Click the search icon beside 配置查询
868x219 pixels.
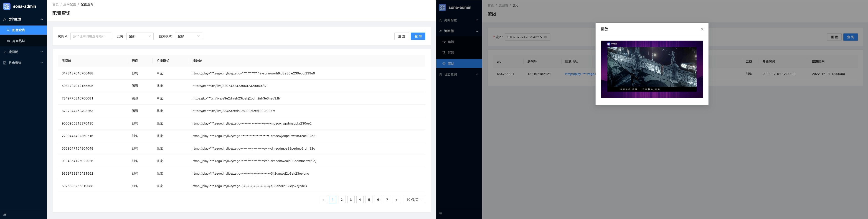tap(8, 30)
